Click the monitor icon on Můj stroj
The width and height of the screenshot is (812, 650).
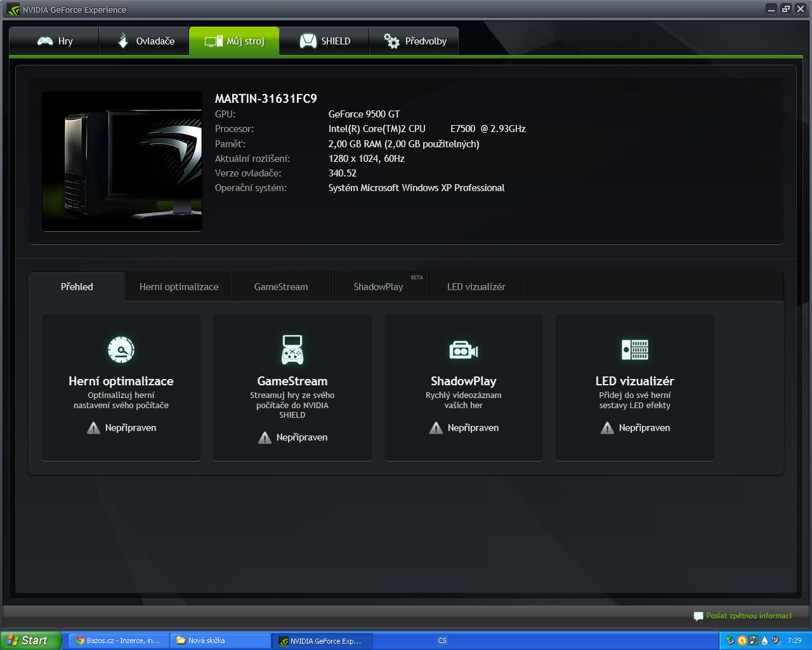coord(213,41)
